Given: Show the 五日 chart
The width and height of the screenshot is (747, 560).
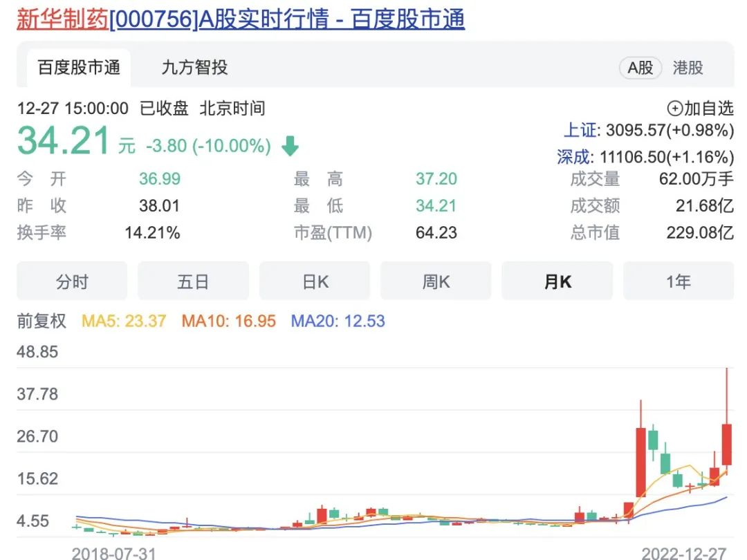Looking at the screenshot, I should (x=193, y=281).
